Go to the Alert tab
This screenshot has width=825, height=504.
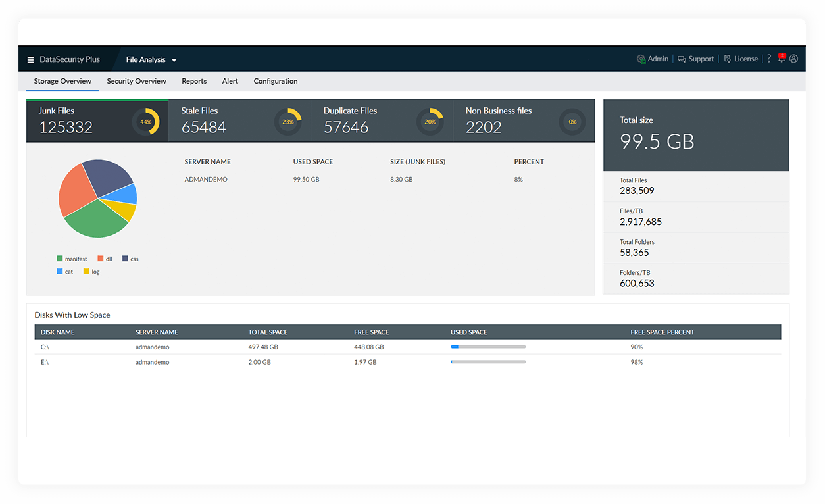230,81
